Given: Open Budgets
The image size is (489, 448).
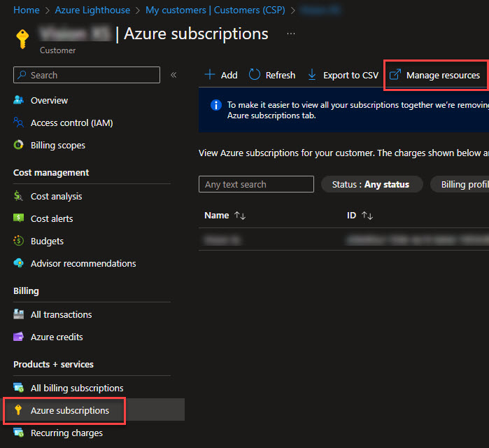Looking at the screenshot, I should coord(47,241).
